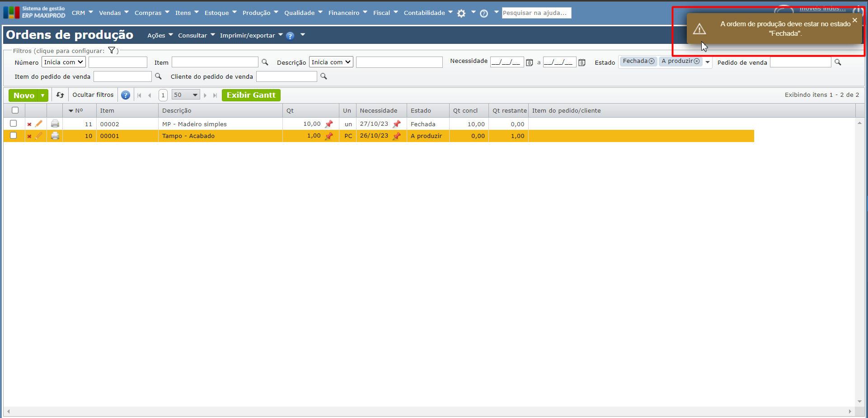Expand the Estado multi-select dropdown arrow
868x418 pixels.
[708, 62]
